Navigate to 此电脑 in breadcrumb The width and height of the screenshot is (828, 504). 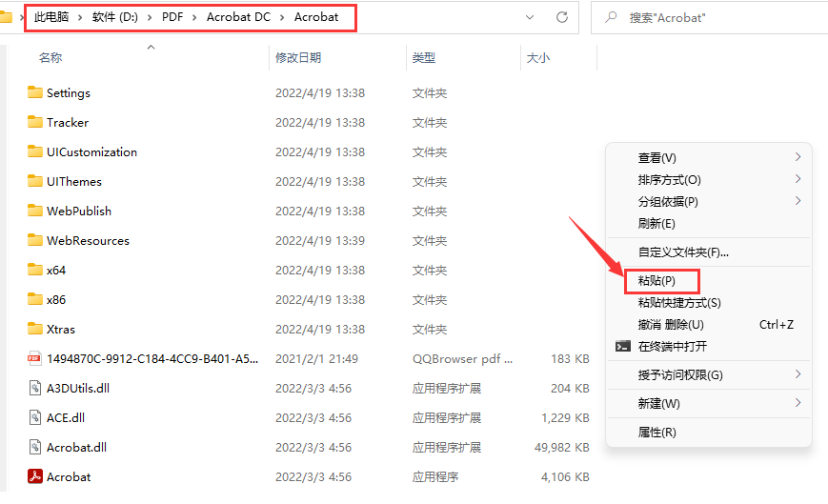point(51,17)
